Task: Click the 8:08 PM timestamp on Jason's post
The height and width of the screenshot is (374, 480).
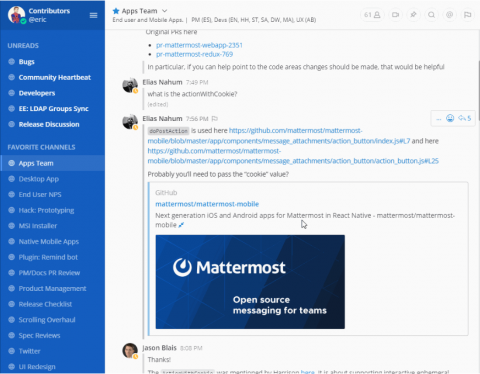Action: 191,348
